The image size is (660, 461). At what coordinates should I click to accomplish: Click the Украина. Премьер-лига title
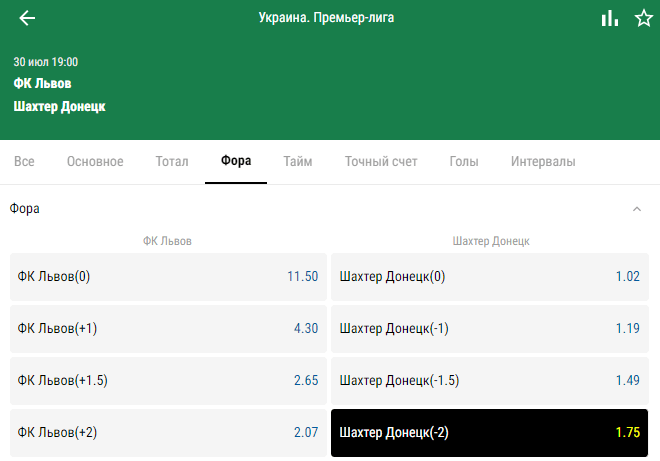[326, 18]
